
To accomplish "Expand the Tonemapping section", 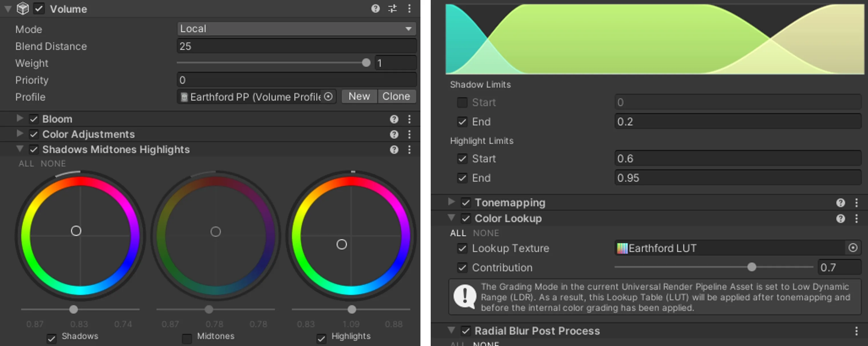I will coord(452,202).
